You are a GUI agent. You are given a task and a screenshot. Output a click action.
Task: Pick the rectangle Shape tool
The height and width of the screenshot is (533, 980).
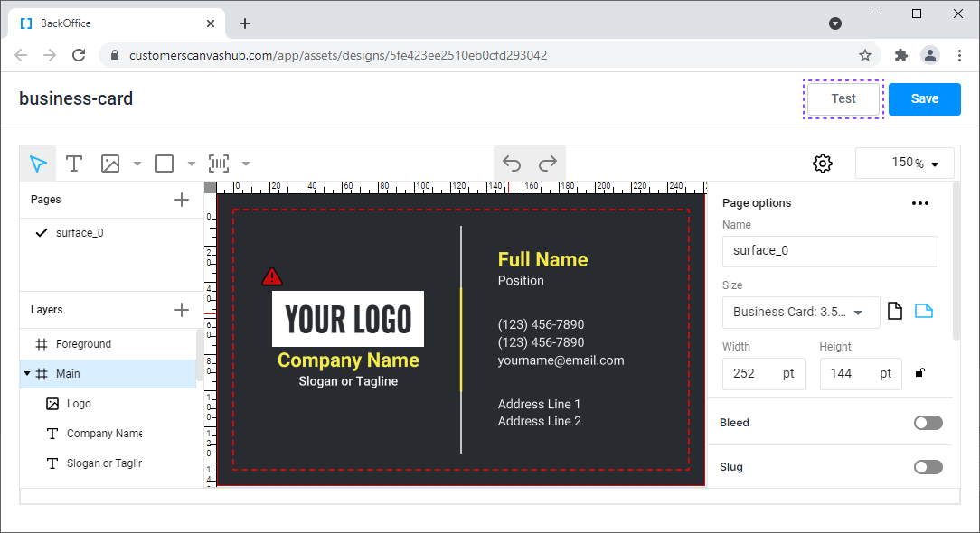(165, 164)
